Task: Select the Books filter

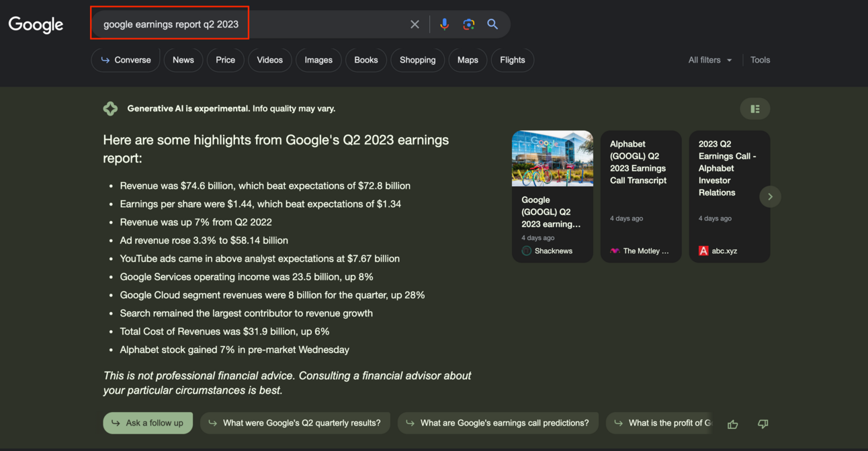Action: pos(365,60)
